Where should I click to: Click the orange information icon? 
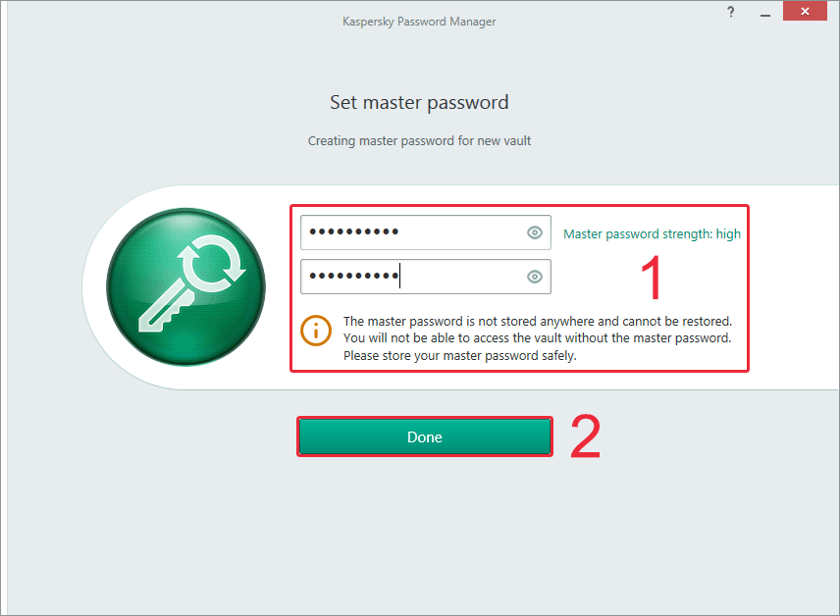(316, 331)
